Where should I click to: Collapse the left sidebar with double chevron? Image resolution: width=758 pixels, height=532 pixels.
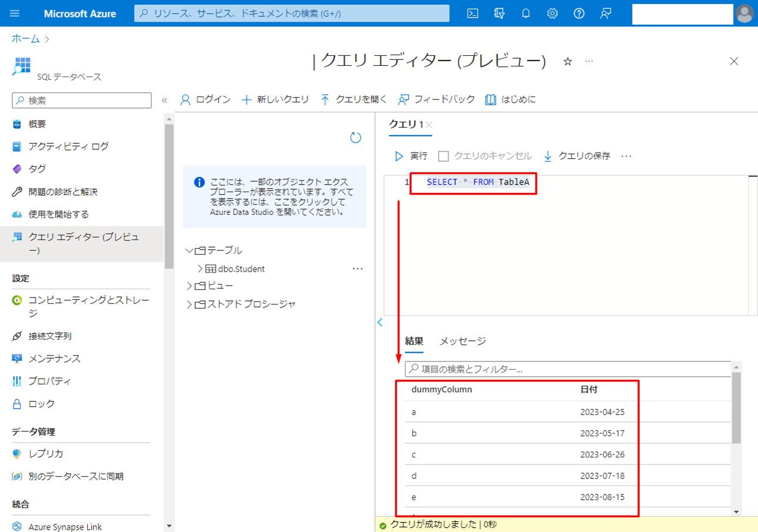click(165, 101)
